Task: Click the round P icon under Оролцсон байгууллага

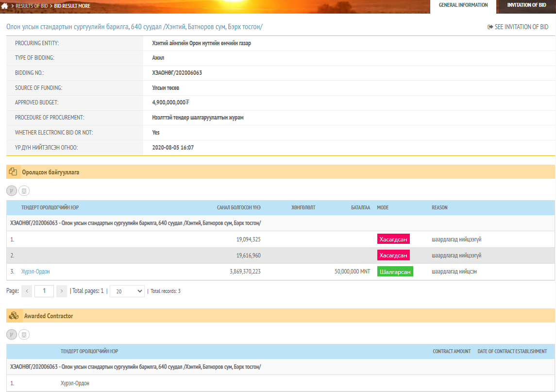Action: [11, 191]
